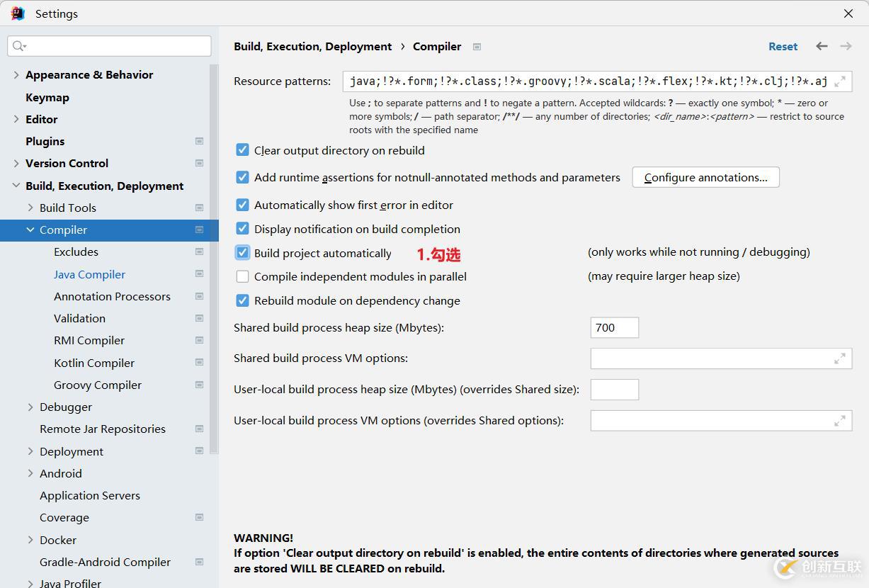Collapse the Compiler tree node
The width and height of the screenshot is (869, 588).
(x=30, y=230)
